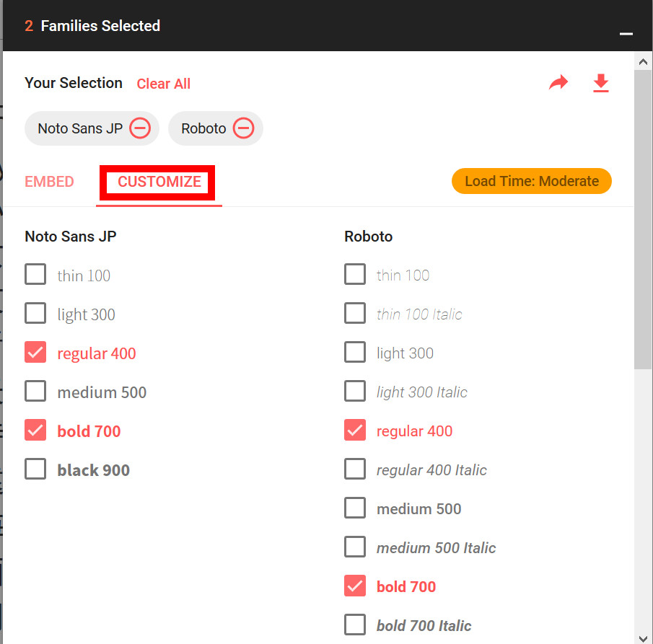
Task: Minimize the Families Selected drawer
Action: click(626, 34)
